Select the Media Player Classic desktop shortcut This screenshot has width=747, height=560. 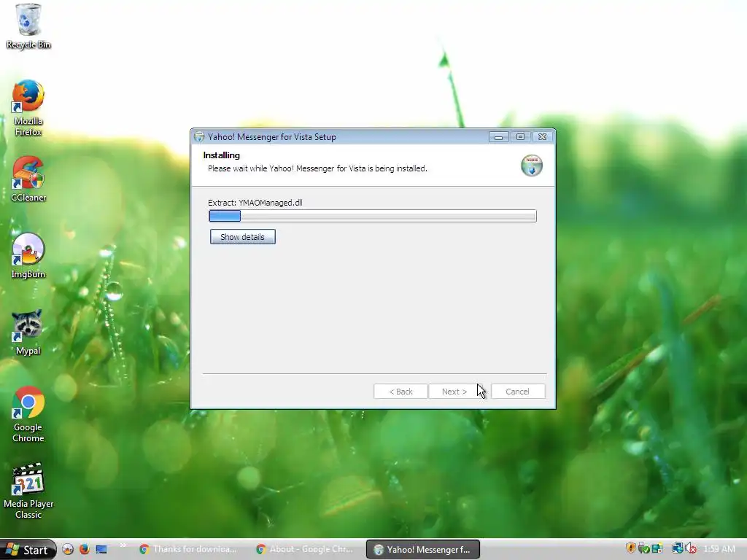click(28, 491)
